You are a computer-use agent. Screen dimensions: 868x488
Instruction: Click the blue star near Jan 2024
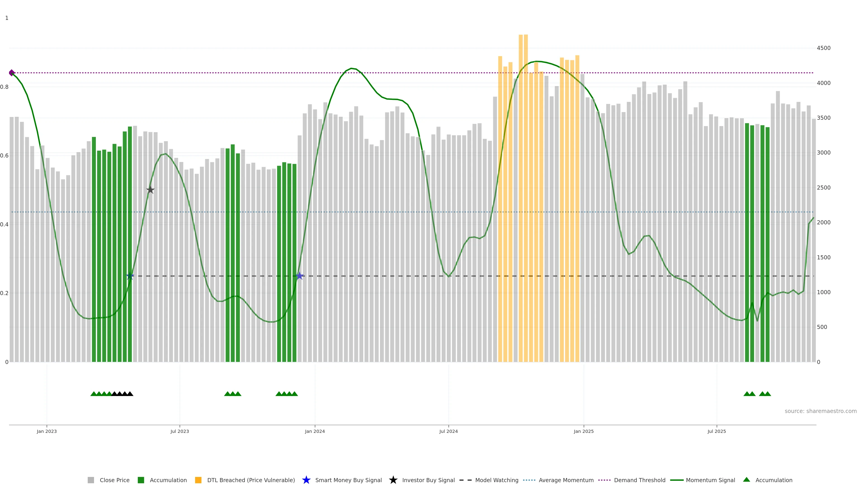[x=300, y=276]
